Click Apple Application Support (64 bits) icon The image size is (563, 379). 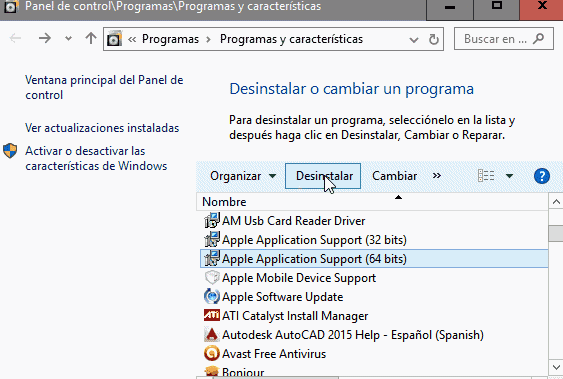coord(212,258)
